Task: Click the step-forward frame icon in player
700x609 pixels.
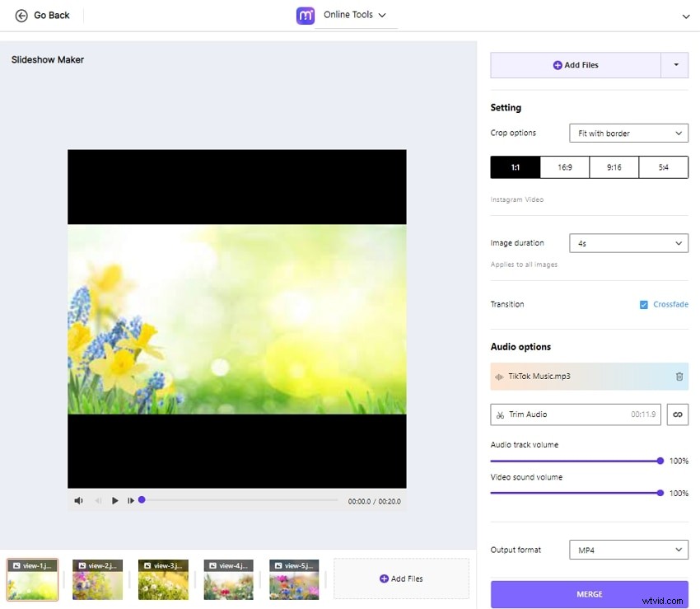Action: click(x=130, y=500)
